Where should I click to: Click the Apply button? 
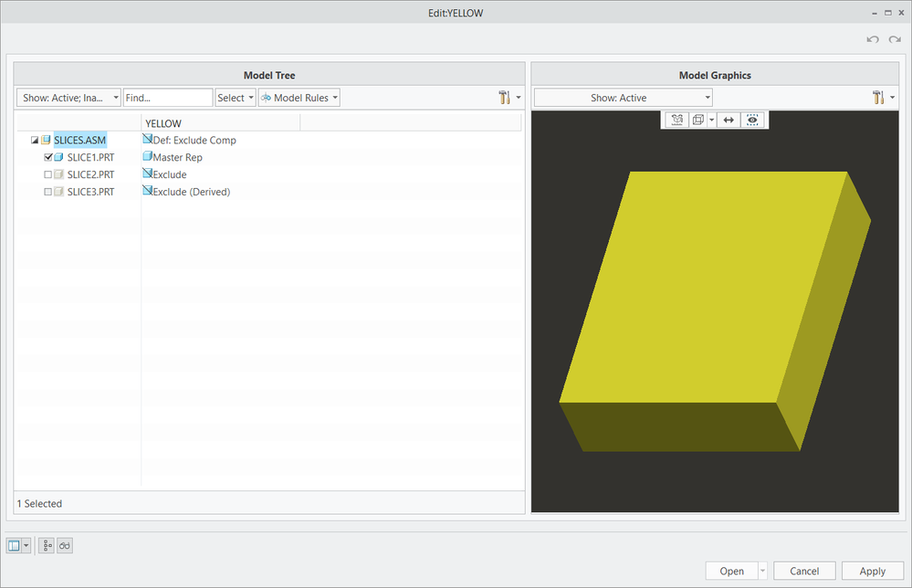[x=873, y=572]
